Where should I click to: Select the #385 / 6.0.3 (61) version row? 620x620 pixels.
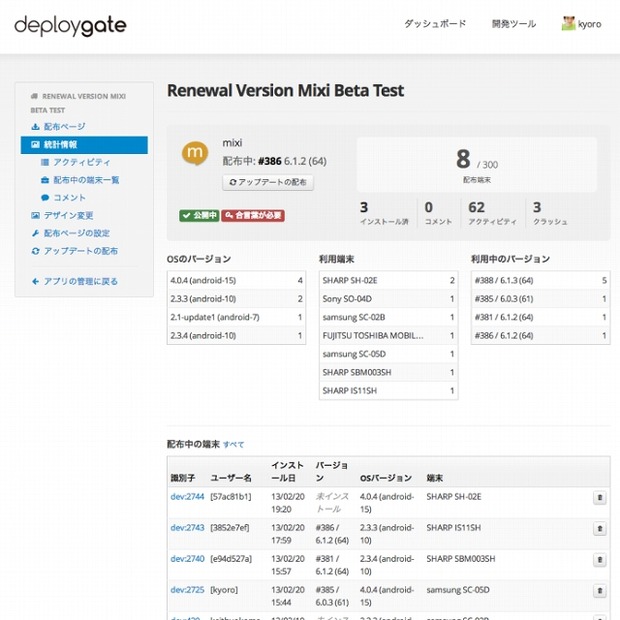point(541,299)
